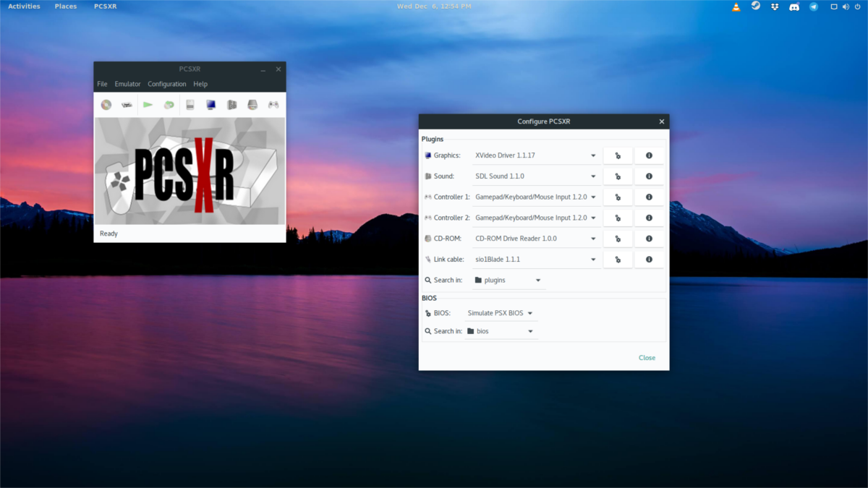Open the system power menu icon

coord(857,7)
